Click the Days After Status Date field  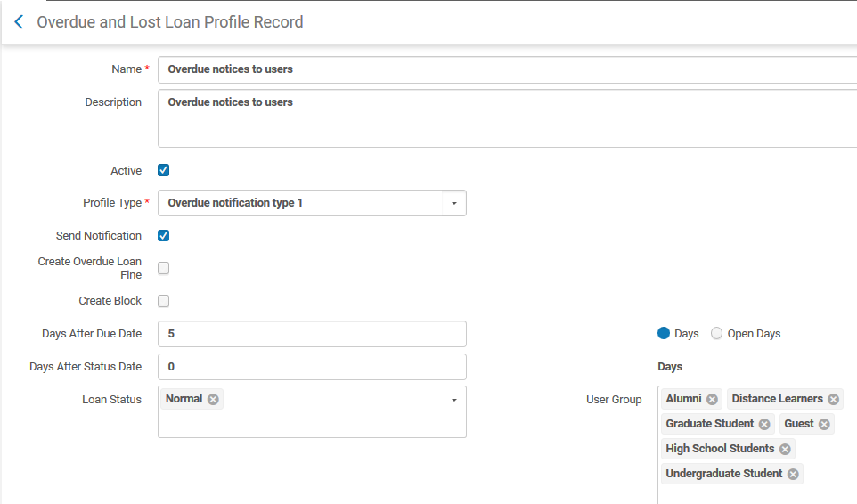pos(312,367)
